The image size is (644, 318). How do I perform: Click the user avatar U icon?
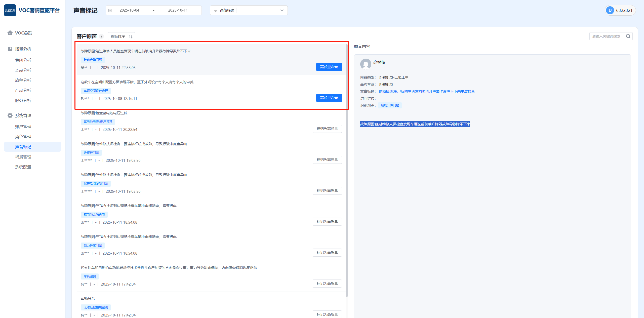(610, 10)
